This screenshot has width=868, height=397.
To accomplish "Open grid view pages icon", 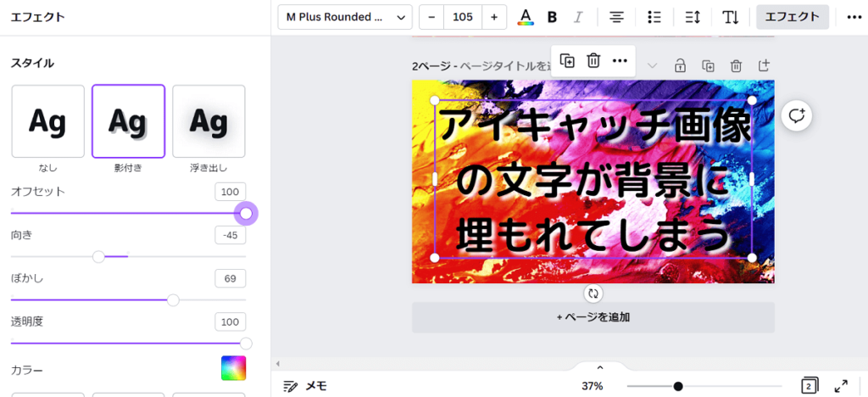I will point(810,386).
